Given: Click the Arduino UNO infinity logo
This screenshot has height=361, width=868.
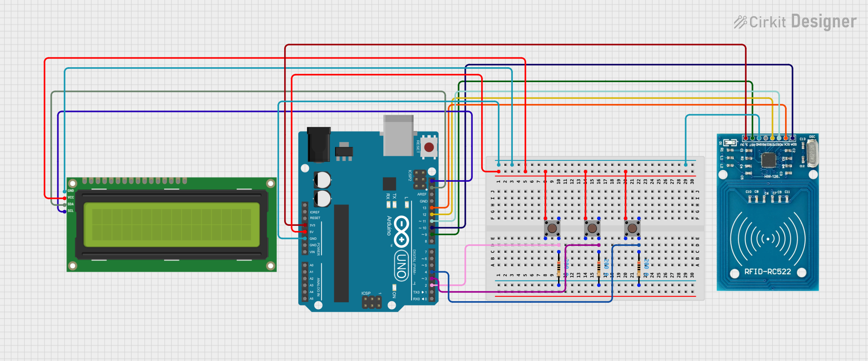Looking at the screenshot, I should 401,231.
